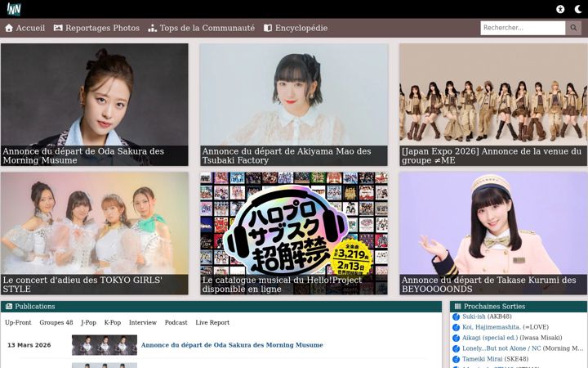Select the Interview tab

[x=142, y=322]
